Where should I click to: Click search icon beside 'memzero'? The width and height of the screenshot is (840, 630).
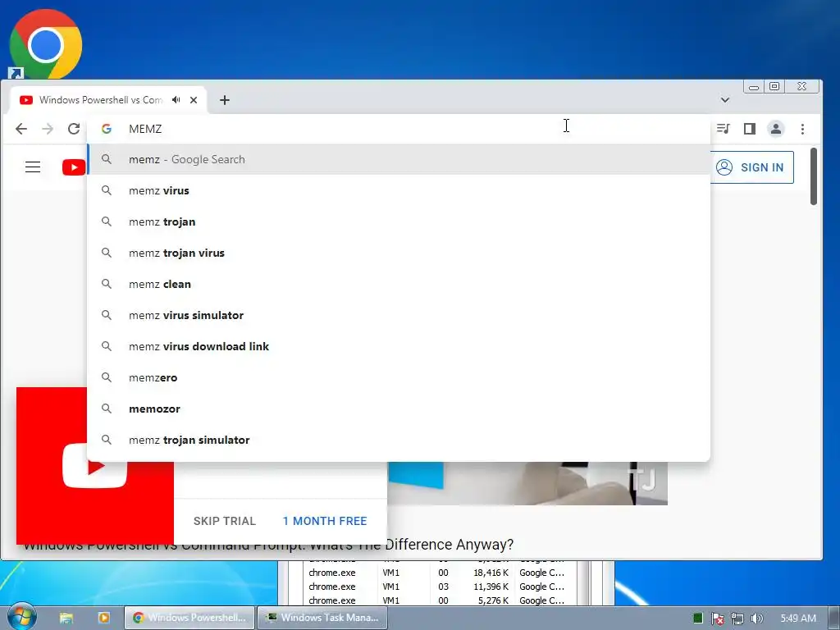(x=107, y=377)
